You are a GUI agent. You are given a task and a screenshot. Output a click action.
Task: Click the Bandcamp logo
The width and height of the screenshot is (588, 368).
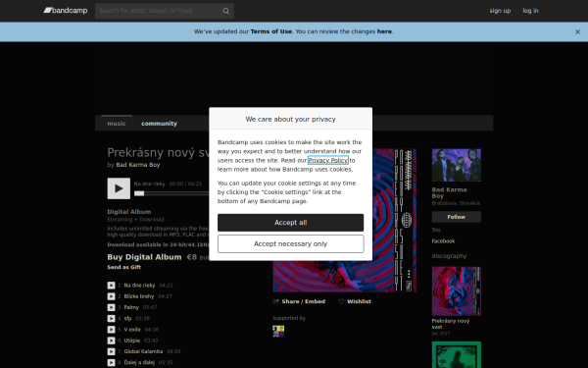click(66, 11)
